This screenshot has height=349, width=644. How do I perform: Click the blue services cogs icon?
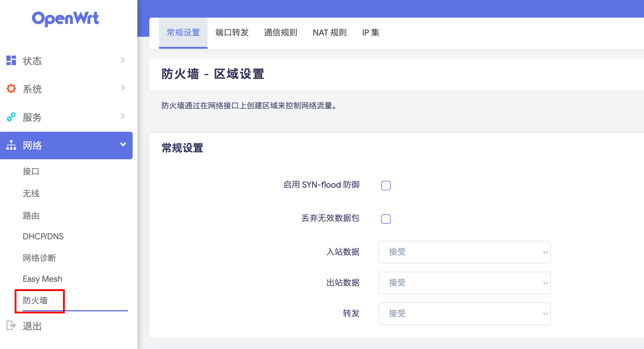pyautogui.click(x=11, y=117)
